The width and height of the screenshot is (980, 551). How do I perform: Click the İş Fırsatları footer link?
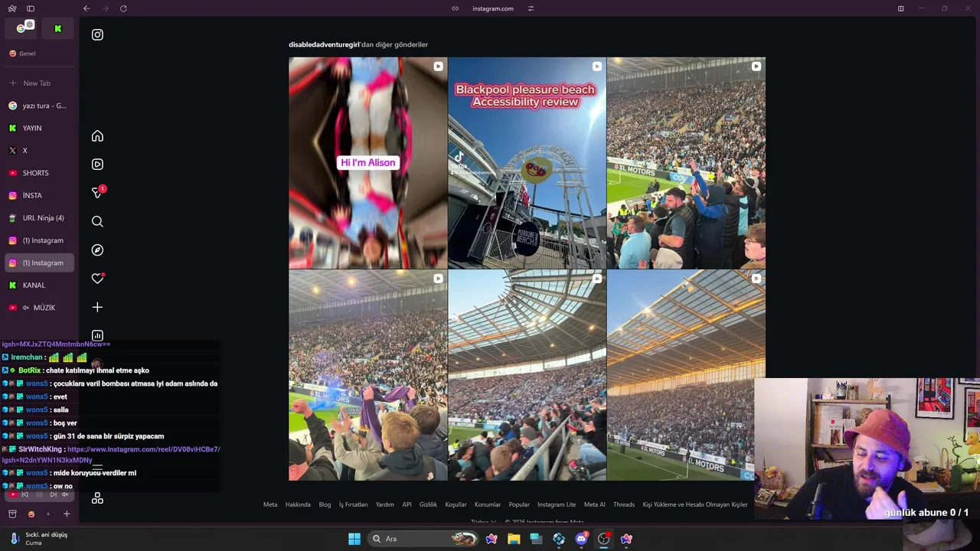pyautogui.click(x=353, y=504)
